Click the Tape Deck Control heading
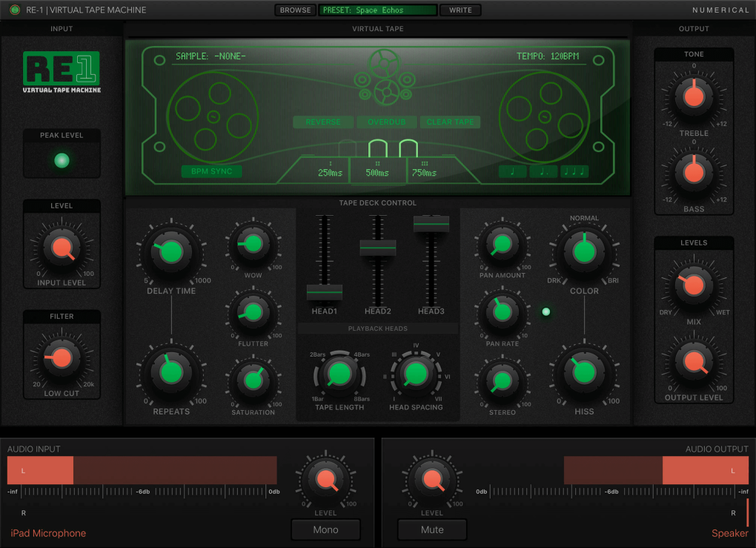756x548 pixels. coord(377,203)
